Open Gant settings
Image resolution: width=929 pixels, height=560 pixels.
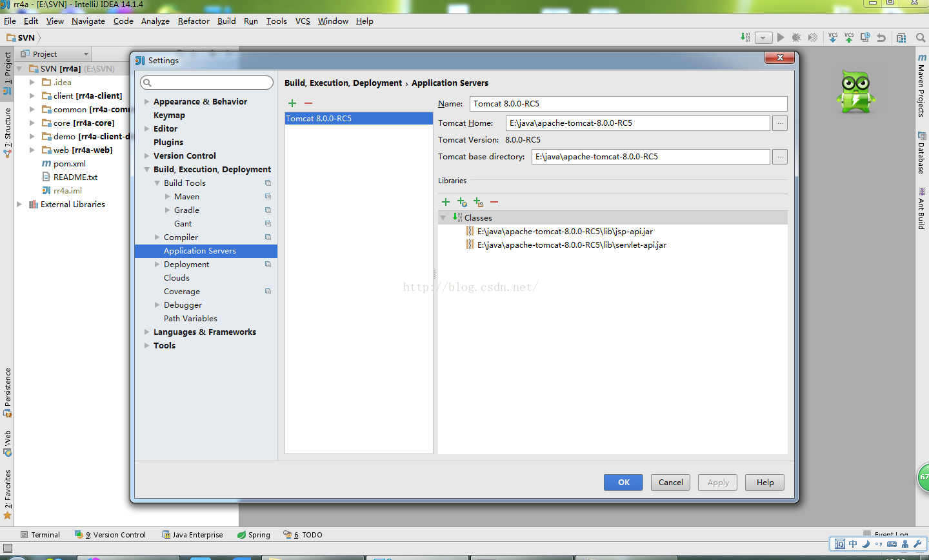183,224
